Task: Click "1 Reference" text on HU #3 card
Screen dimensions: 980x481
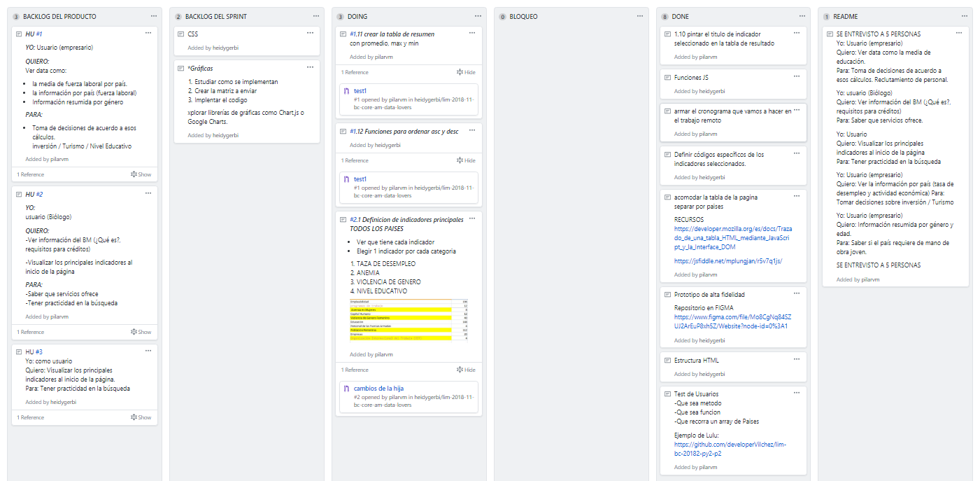Action: (x=31, y=417)
